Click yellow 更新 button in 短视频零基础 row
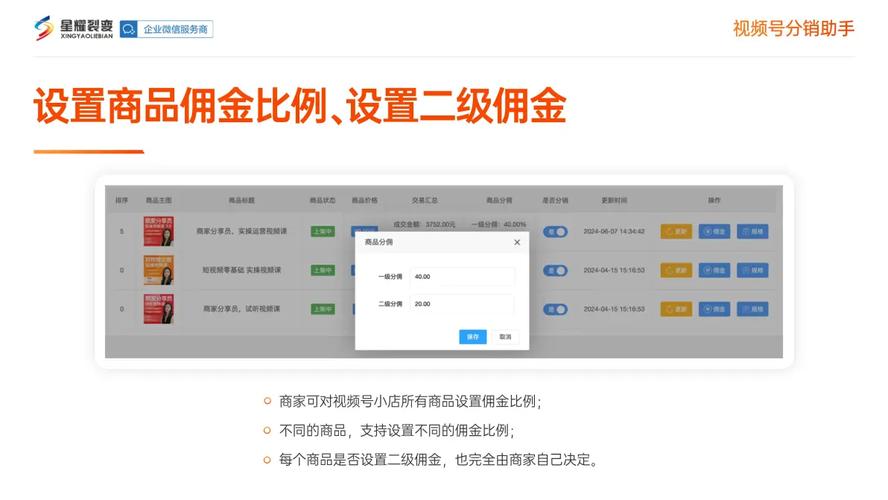Screen dimensions: 888x500 pos(676,271)
